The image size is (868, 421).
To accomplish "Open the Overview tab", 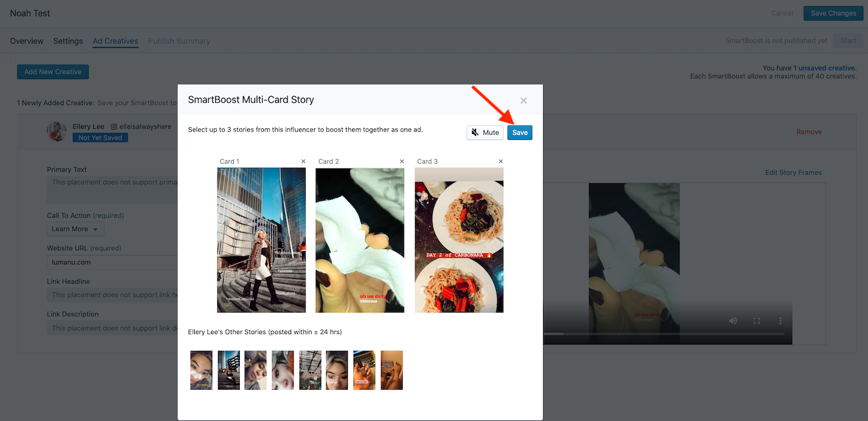I will click(x=27, y=41).
